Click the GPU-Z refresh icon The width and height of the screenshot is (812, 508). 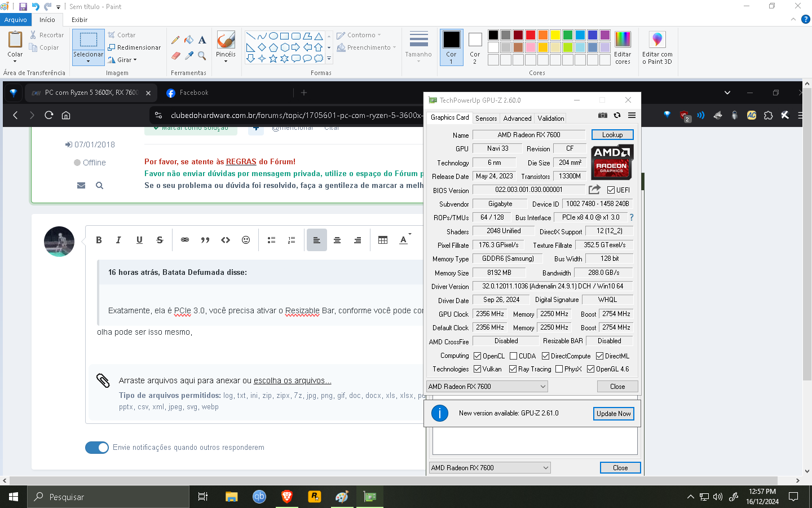617,115
